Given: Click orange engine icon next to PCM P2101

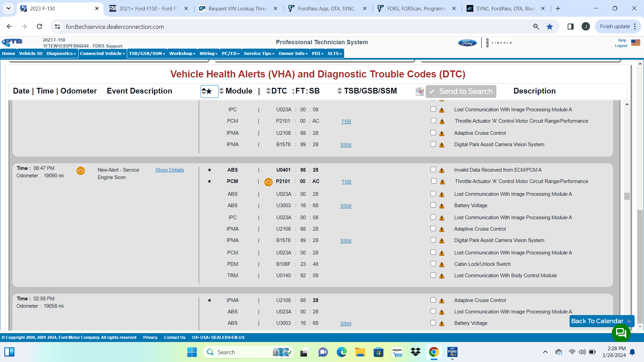Looking at the screenshot, I should 268,182.
